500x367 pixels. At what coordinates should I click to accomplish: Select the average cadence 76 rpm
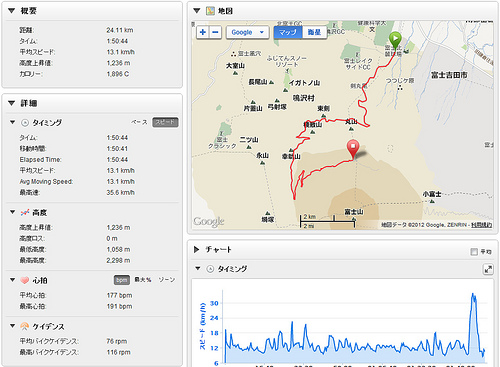coord(117,341)
